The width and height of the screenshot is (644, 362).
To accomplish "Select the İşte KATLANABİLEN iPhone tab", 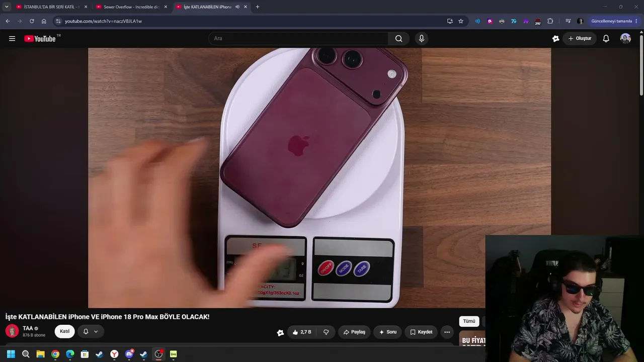I will (x=208, y=7).
